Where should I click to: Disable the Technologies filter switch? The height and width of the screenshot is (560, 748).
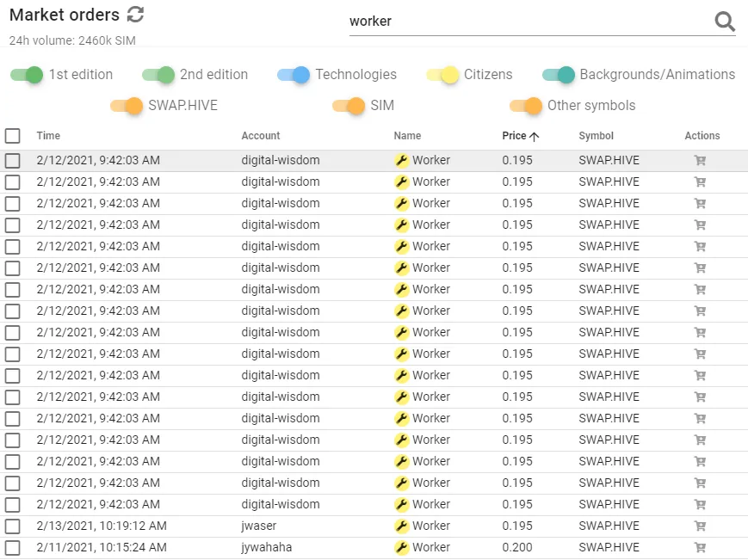coord(294,75)
